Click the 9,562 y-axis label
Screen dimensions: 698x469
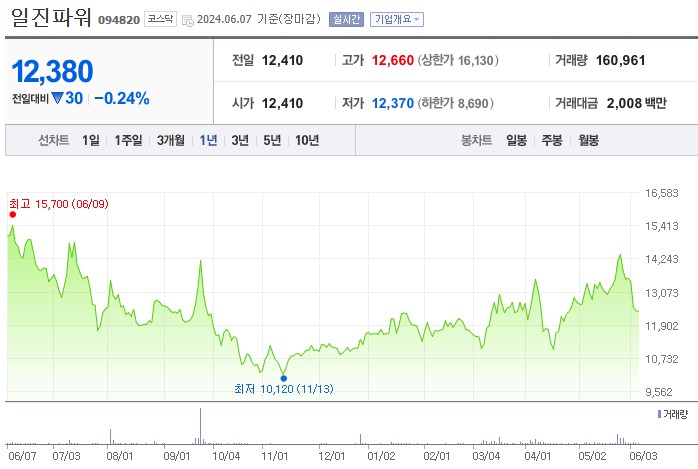[x=659, y=392]
